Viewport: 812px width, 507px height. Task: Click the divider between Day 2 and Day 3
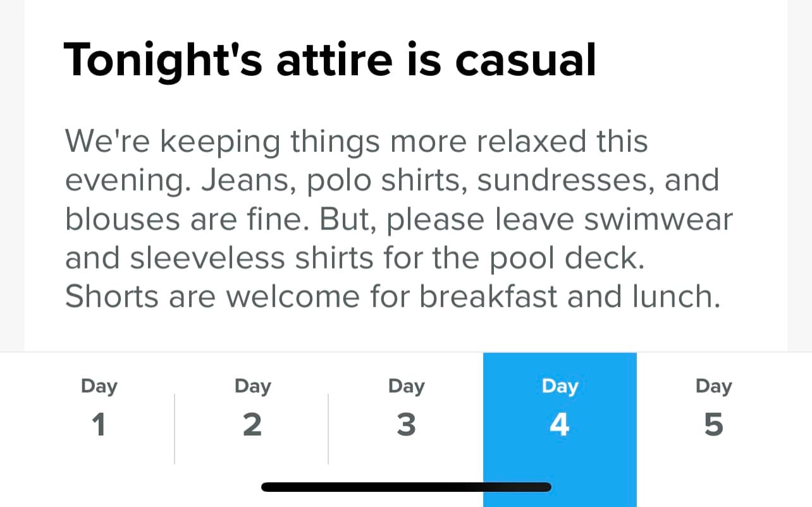tap(328, 429)
